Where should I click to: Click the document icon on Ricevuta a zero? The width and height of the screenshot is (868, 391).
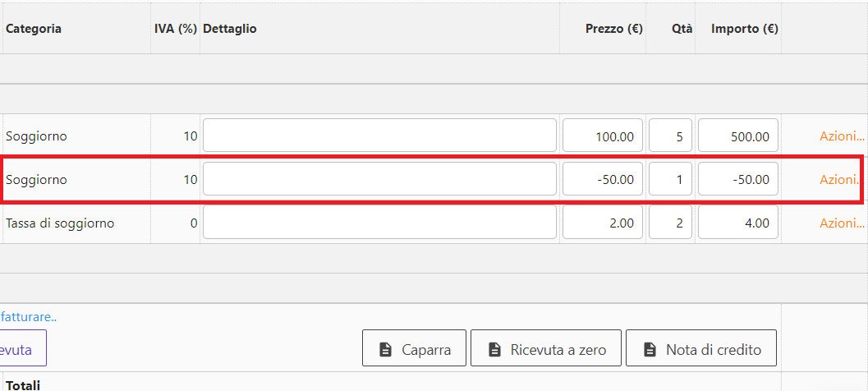point(494,350)
